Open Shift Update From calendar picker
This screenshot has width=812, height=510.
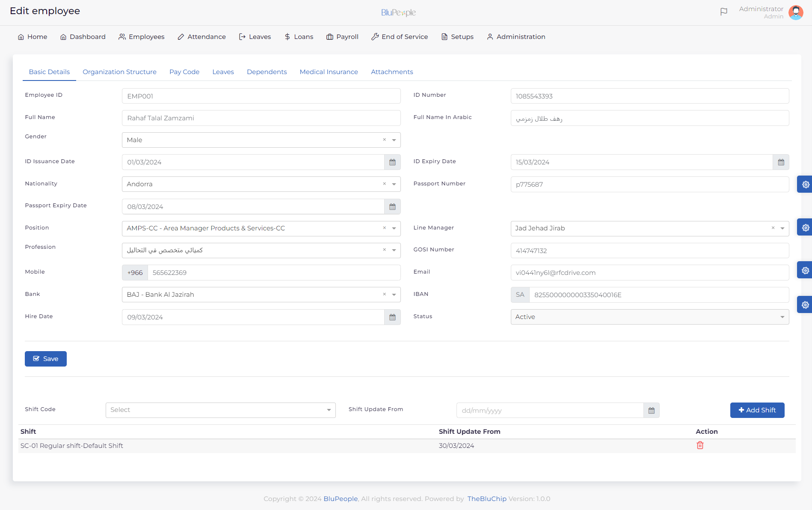(651, 410)
